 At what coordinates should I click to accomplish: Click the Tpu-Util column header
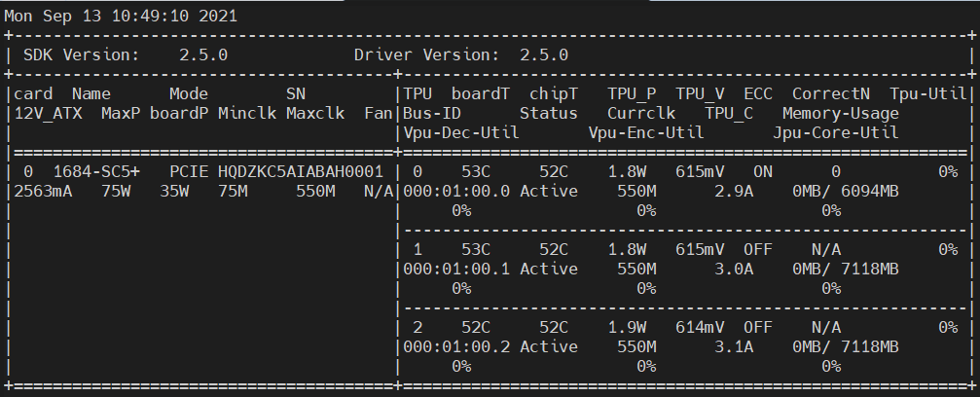click(x=928, y=94)
